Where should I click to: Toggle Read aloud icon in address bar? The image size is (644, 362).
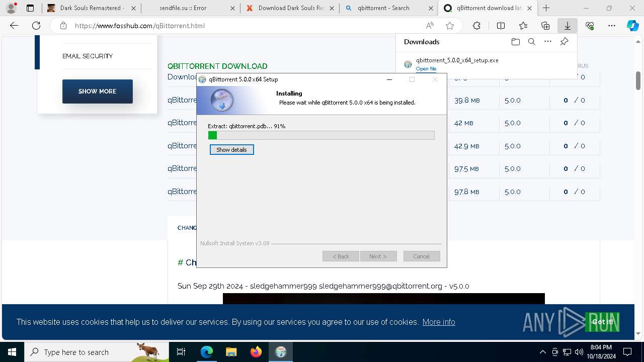430,26
